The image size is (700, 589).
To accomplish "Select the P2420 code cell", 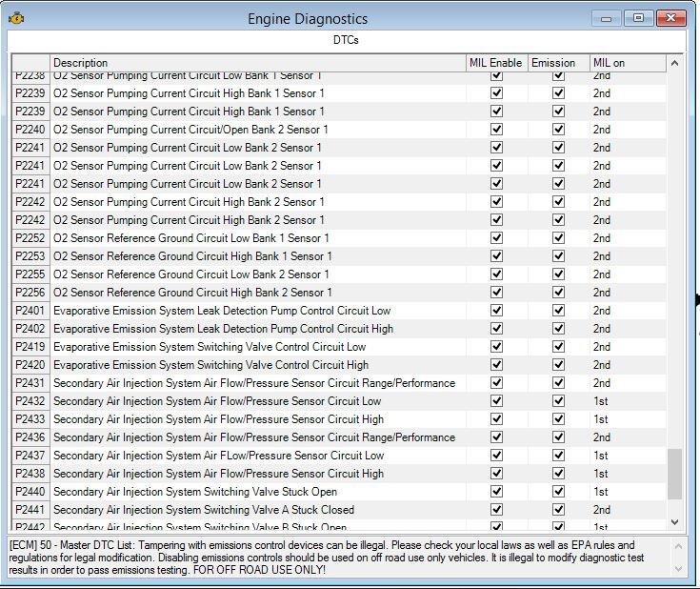I will (30, 365).
